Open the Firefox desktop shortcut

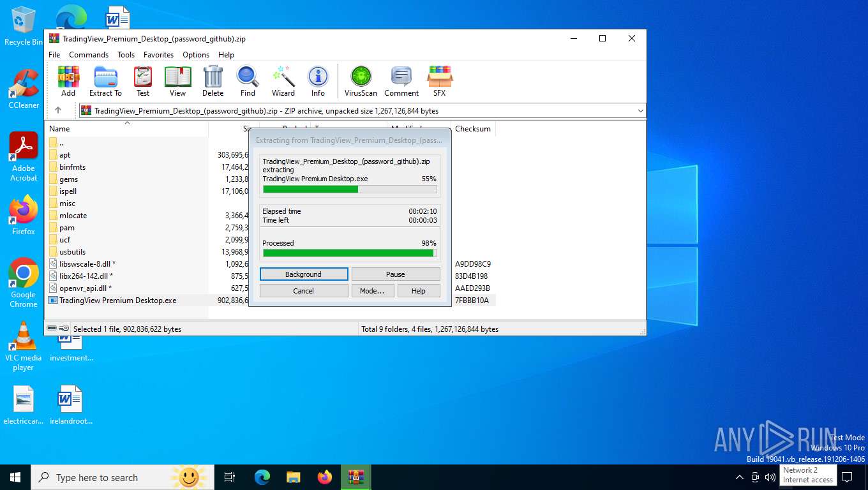(24, 216)
